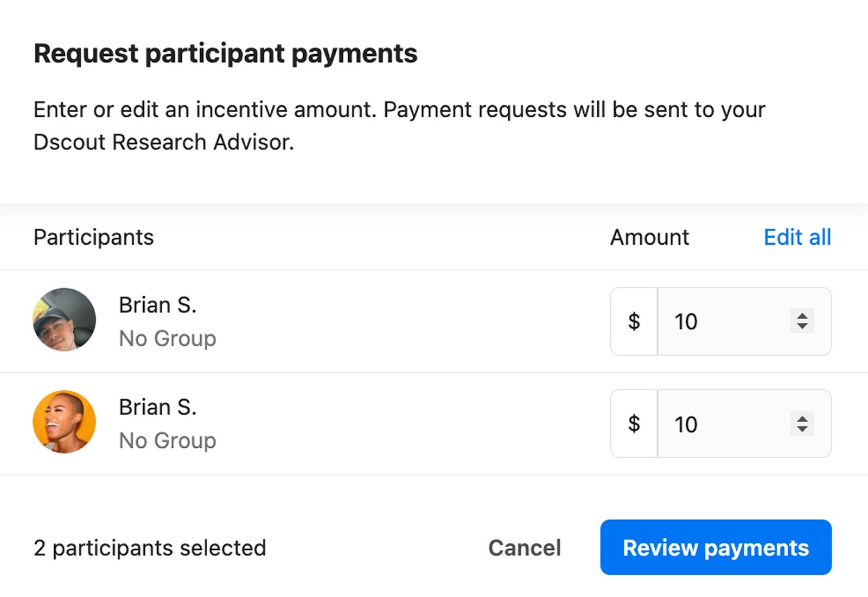Increase the amount for the first participant
868x597 pixels.
(x=802, y=315)
